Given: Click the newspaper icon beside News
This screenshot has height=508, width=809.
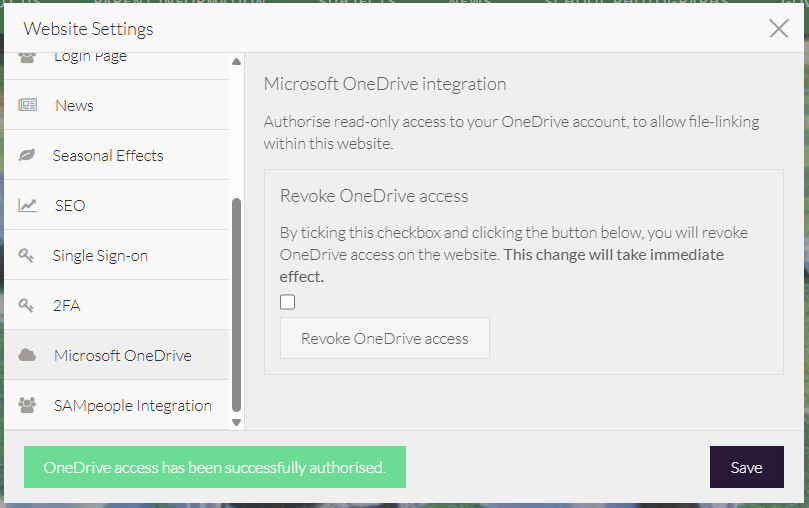Looking at the screenshot, I should pos(28,105).
